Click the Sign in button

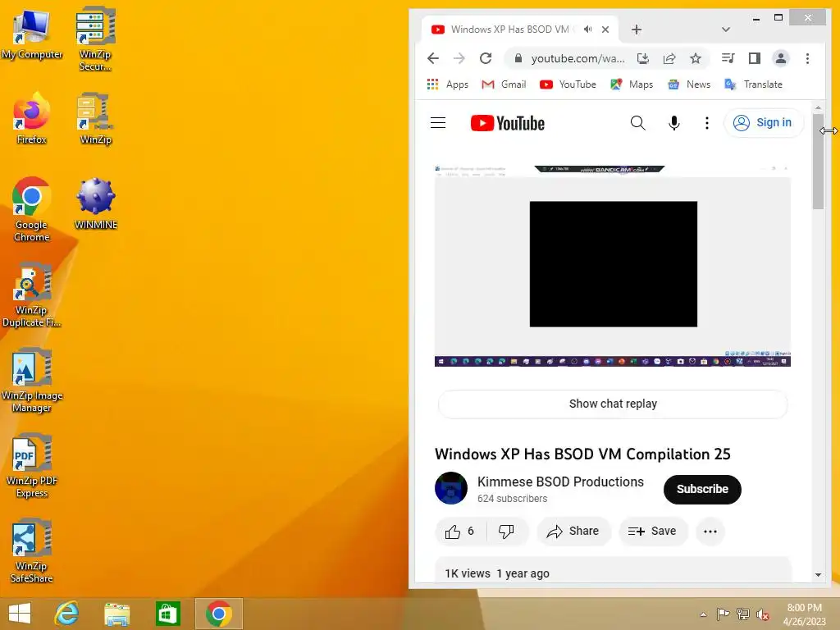click(764, 123)
